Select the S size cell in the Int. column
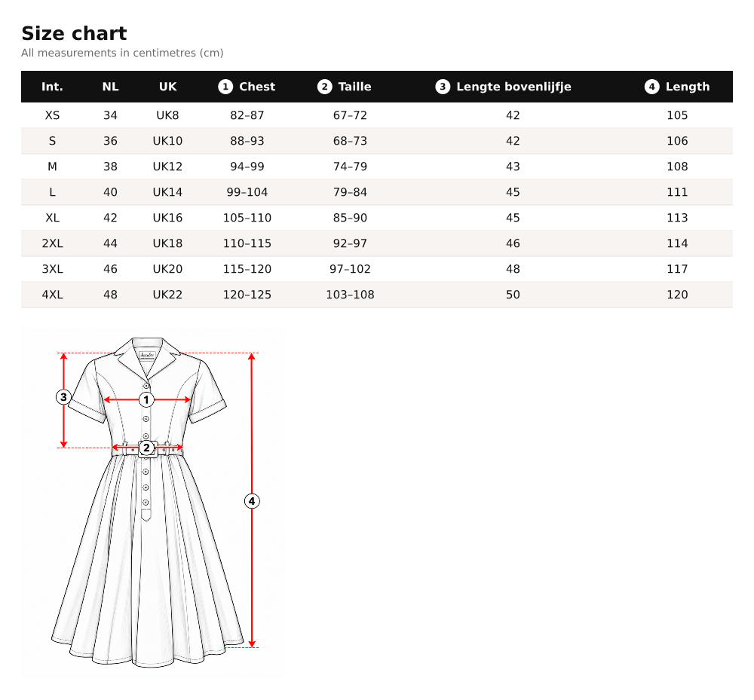 coord(52,141)
